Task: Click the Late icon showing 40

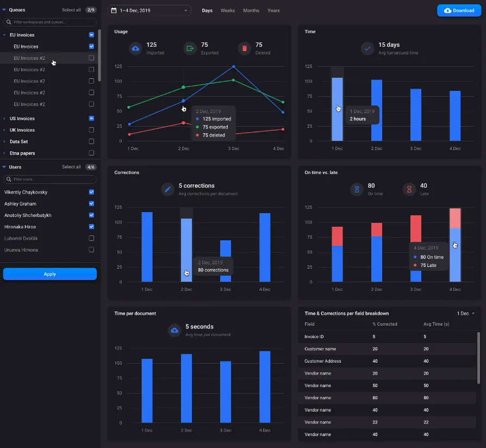Action: (410, 189)
